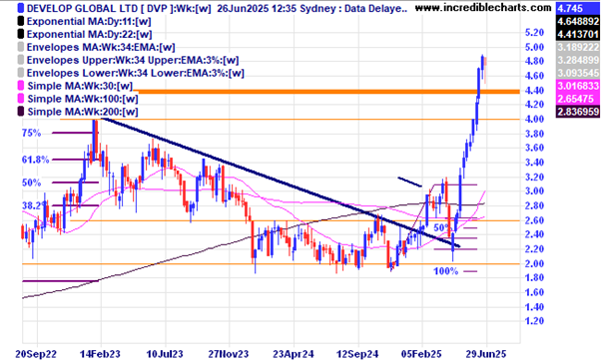The image size is (601, 364).
Task: Select the Simple MA:Wk:30 legend label
Action: [x=80, y=86]
